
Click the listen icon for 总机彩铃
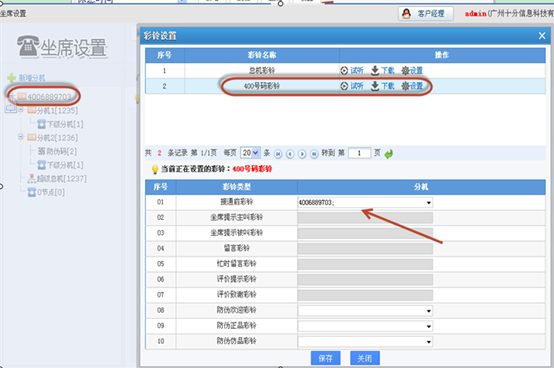[x=344, y=71]
